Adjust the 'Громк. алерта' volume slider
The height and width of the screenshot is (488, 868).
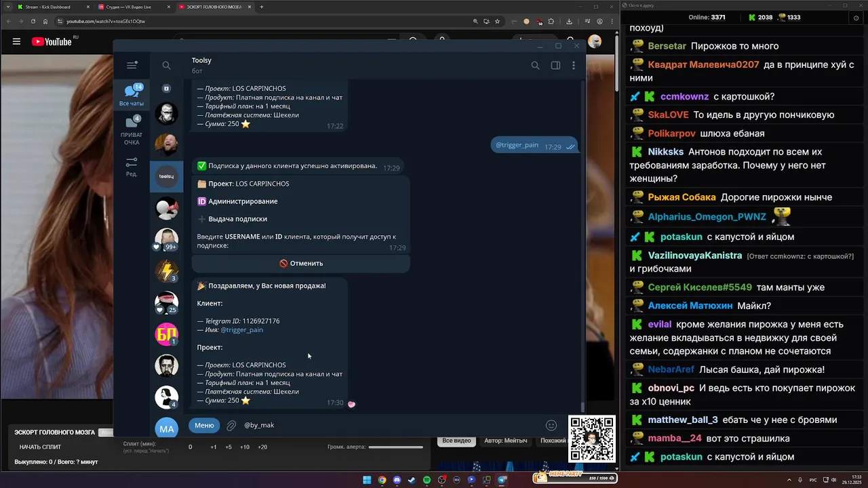(395, 447)
